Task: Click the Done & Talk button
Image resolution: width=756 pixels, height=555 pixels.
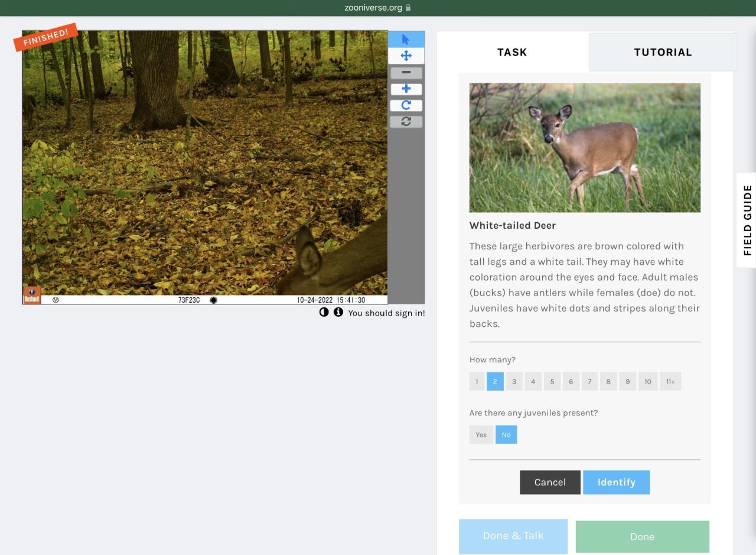Action: [513, 536]
